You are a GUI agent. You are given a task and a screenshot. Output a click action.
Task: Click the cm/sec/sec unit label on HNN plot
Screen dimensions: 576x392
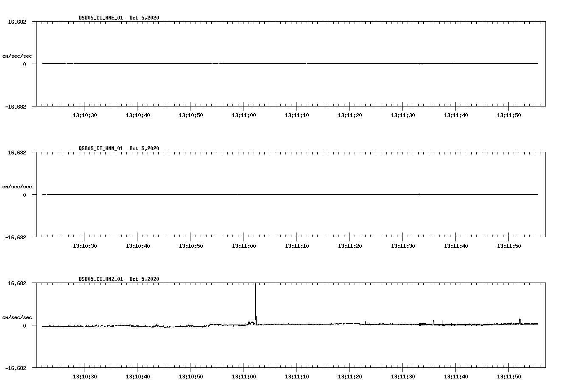coord(18,186)
